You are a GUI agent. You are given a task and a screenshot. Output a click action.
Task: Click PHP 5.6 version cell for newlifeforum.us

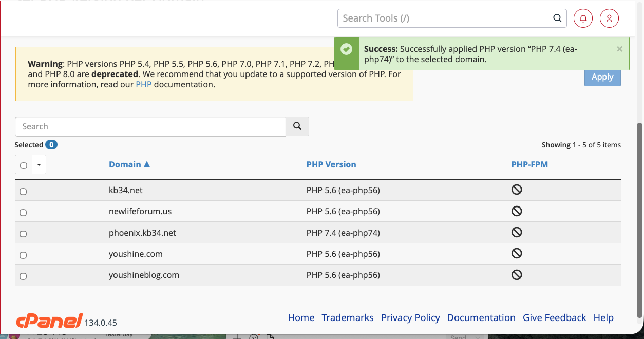(x=343, y=211)
